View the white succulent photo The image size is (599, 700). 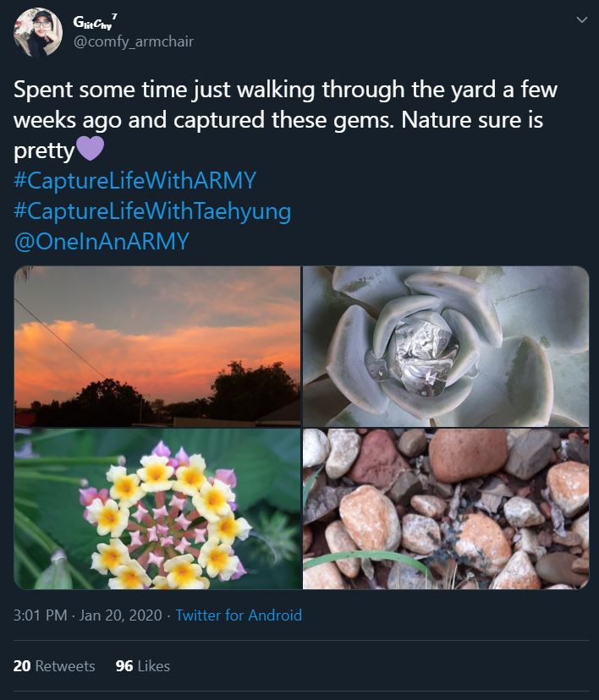click(446, 347)
